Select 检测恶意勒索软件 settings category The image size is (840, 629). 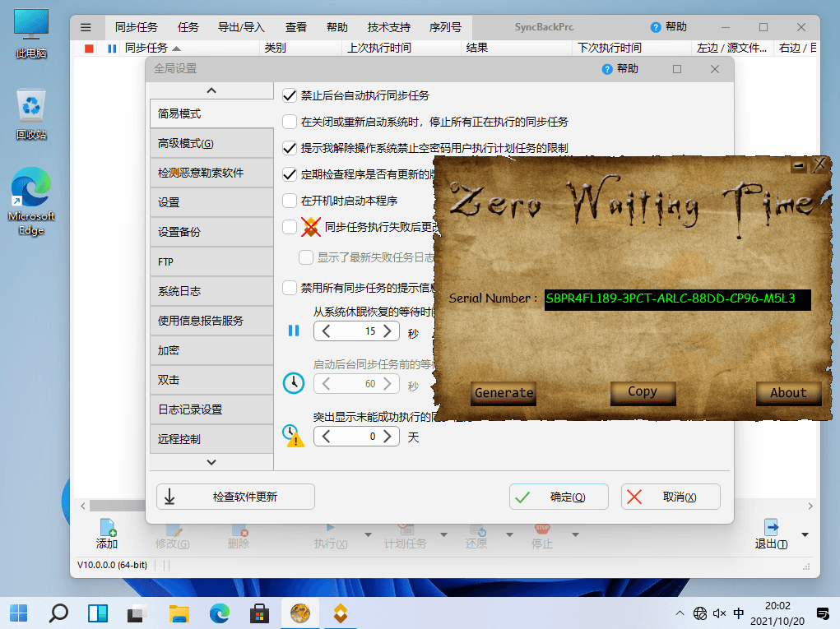click(211, 173)
